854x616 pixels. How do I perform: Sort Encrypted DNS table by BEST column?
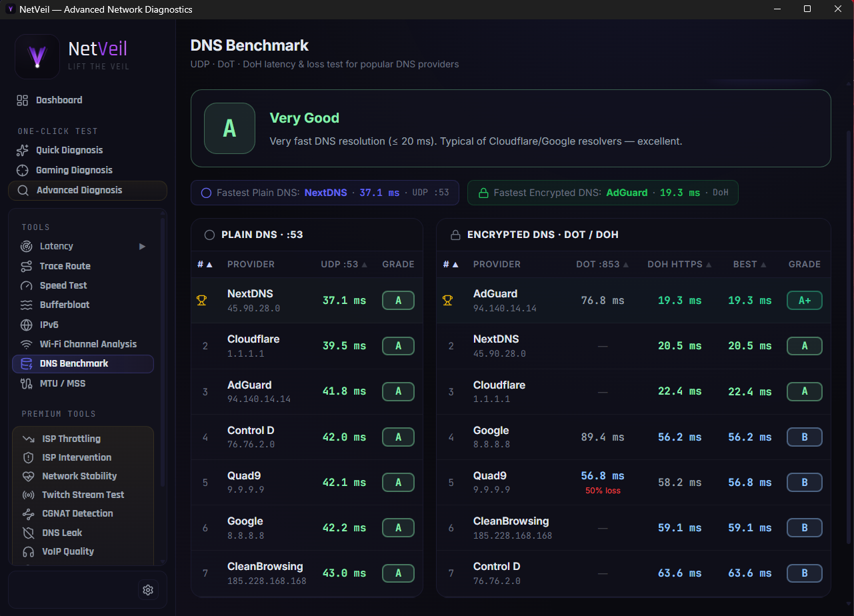point(749,264)
